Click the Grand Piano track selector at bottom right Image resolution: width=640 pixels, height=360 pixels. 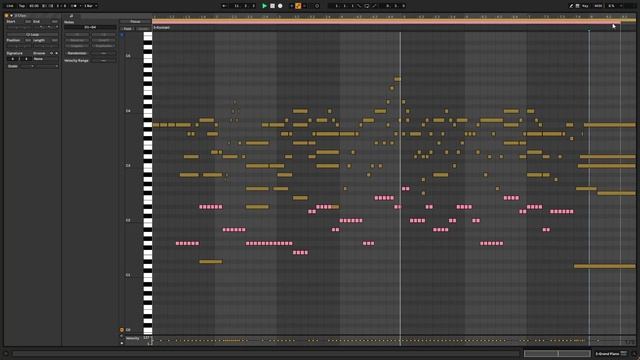[x=611, y=353]
